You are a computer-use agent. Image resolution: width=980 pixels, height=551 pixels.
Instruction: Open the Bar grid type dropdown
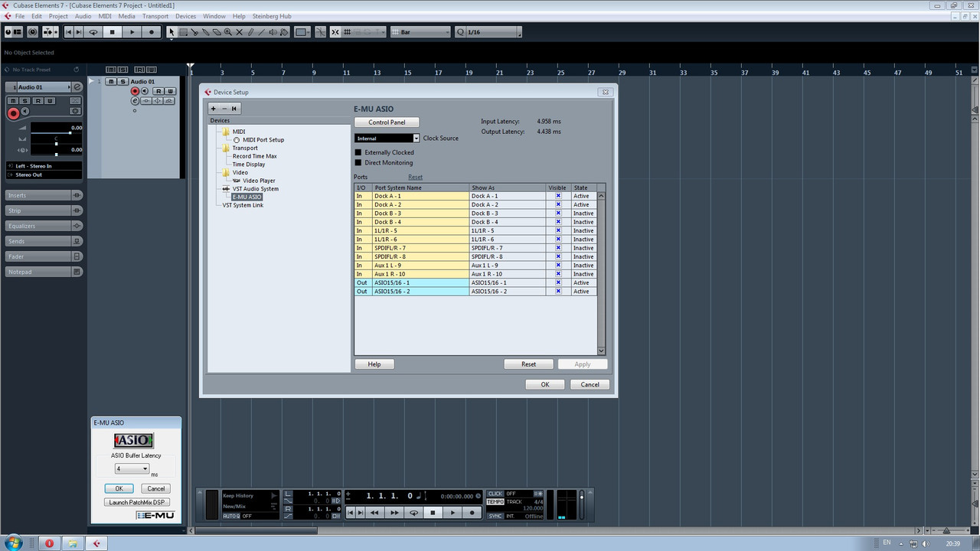tap(421, 32)
